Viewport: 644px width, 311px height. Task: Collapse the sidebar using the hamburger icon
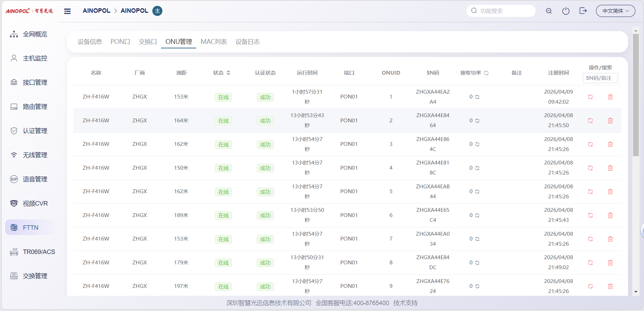(x=67, y=11)
